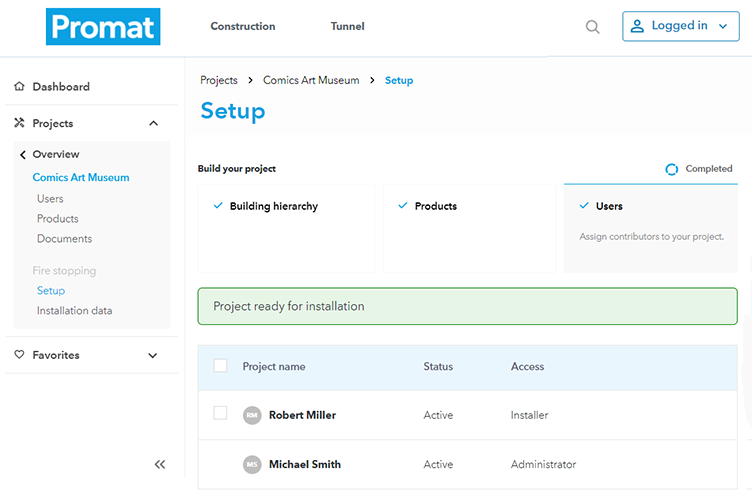Expand the Favorites sidebar section
Image resolution: width=752 pixels, height=500 pixels.
[153, 355]
